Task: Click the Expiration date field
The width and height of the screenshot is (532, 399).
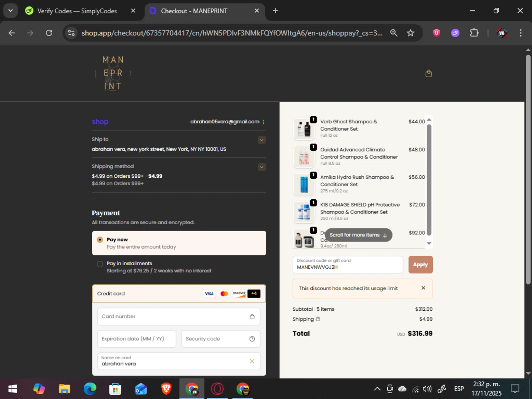Action: click(137, 339)
